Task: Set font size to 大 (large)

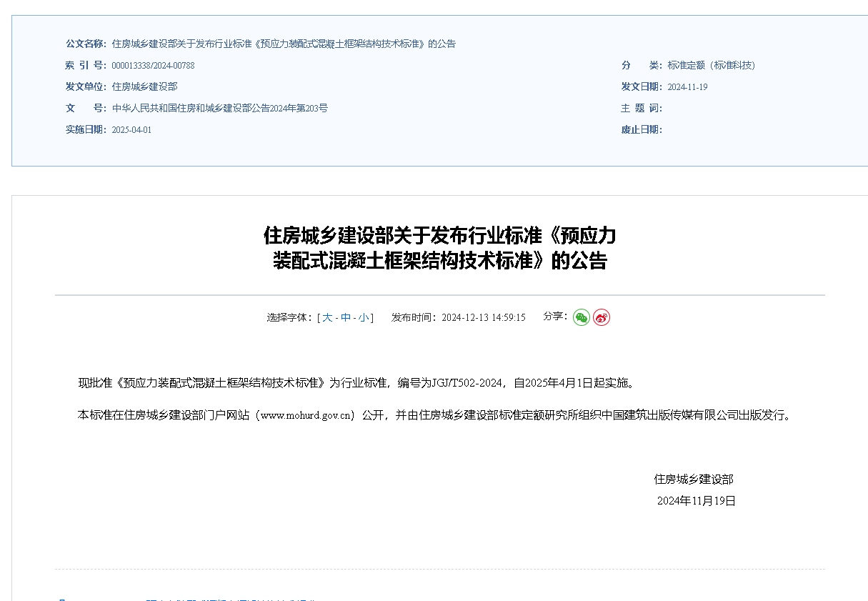Action: pyautogui.click(x=327, y=317)
